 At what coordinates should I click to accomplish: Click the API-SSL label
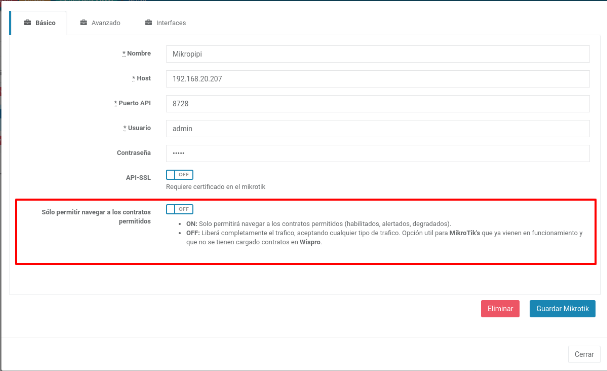[138, 178]
